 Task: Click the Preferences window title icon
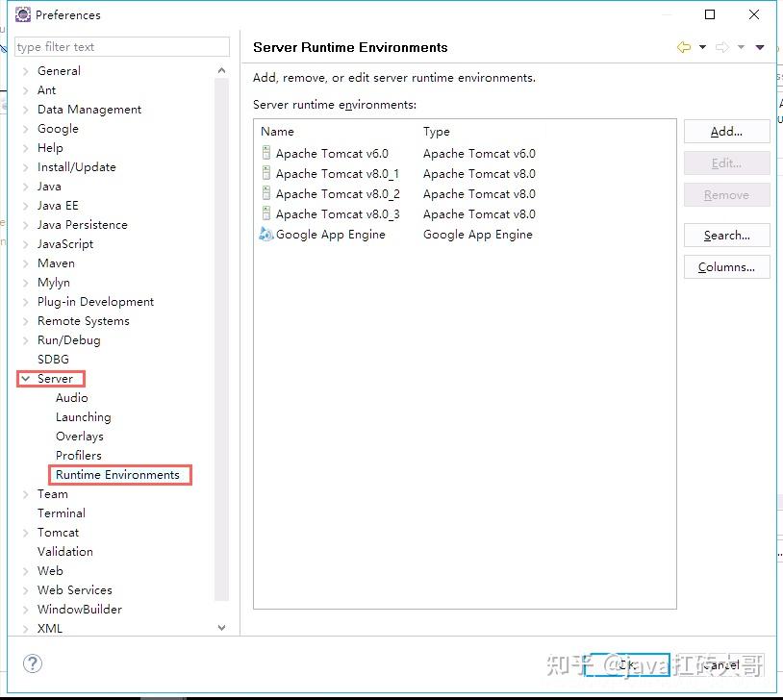pyautogui.click(x=22, y=15)
